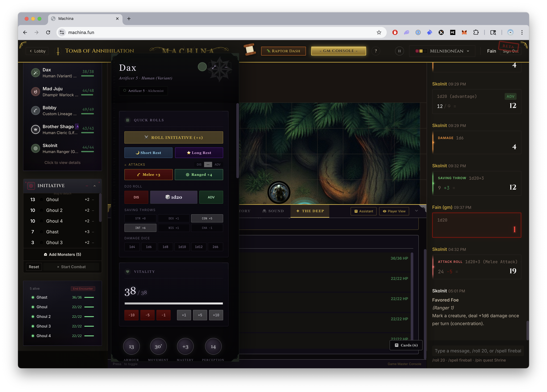Remove Ghast from initiative with its dash
Viewport: 547px width, 392px height.
pyautogui.click(x=93, y=232)
